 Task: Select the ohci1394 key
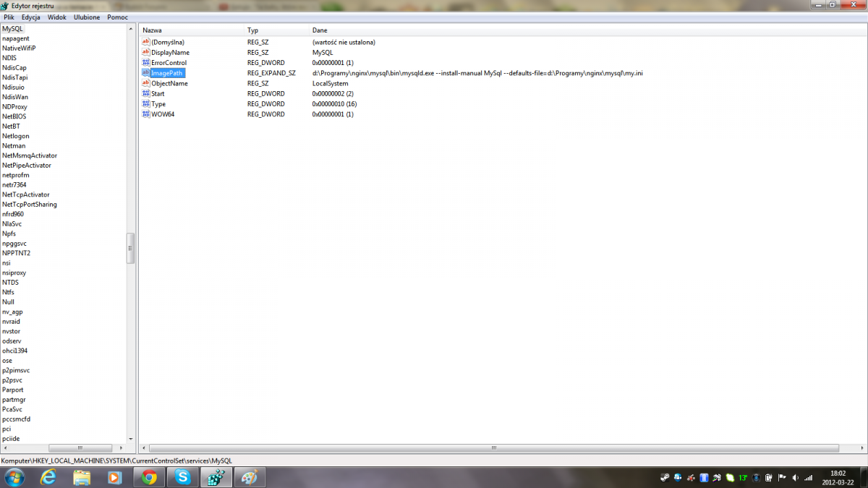click(15, 351)
